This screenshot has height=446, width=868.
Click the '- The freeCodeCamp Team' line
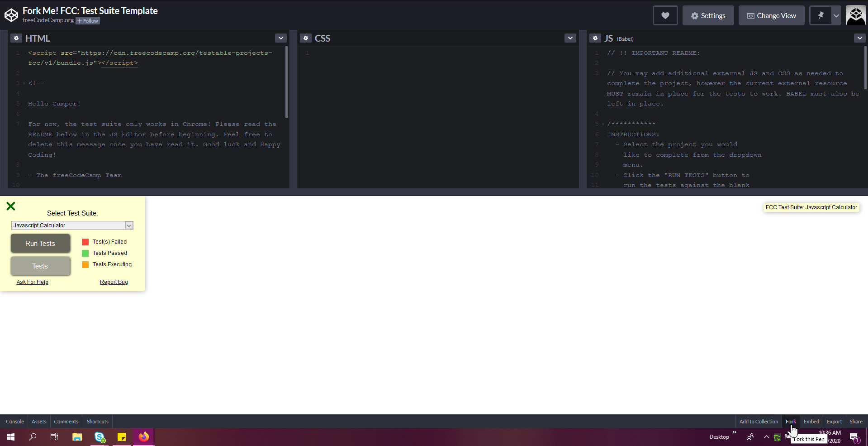point(75,175)
